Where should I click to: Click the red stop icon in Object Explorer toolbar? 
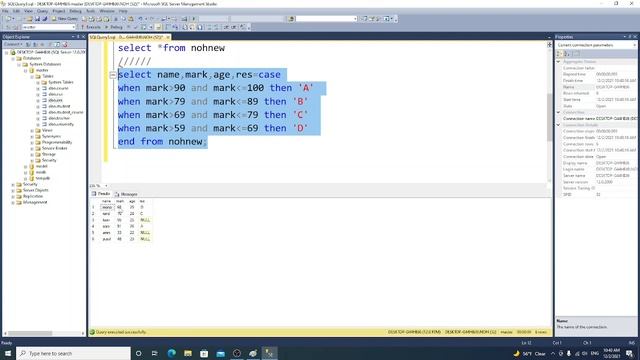coord(65,44)
